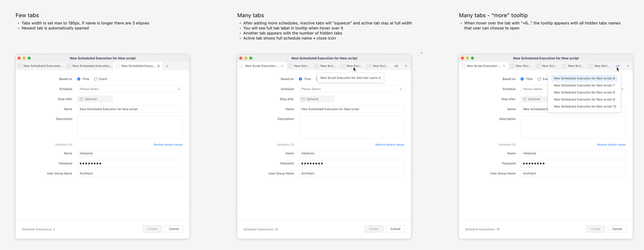
Task: Select the New Script Execution tab in the more tooltip window
Action: tap(483, 66)
